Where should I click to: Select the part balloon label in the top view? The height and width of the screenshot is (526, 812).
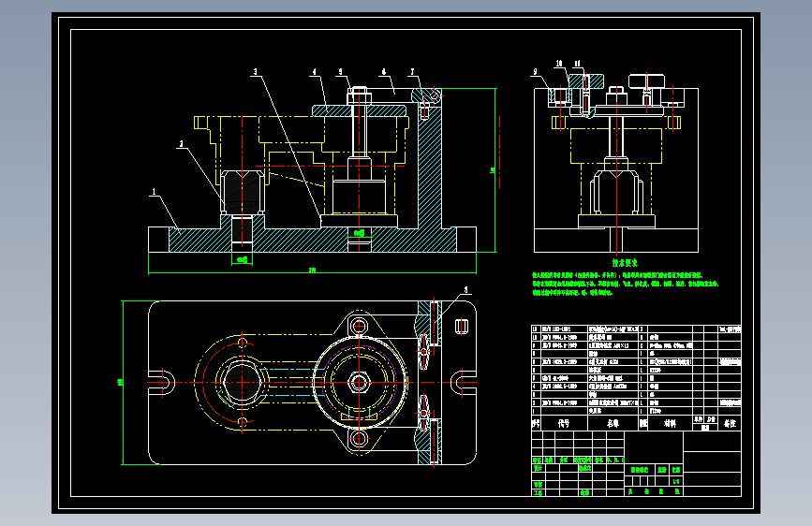[465, 290]
